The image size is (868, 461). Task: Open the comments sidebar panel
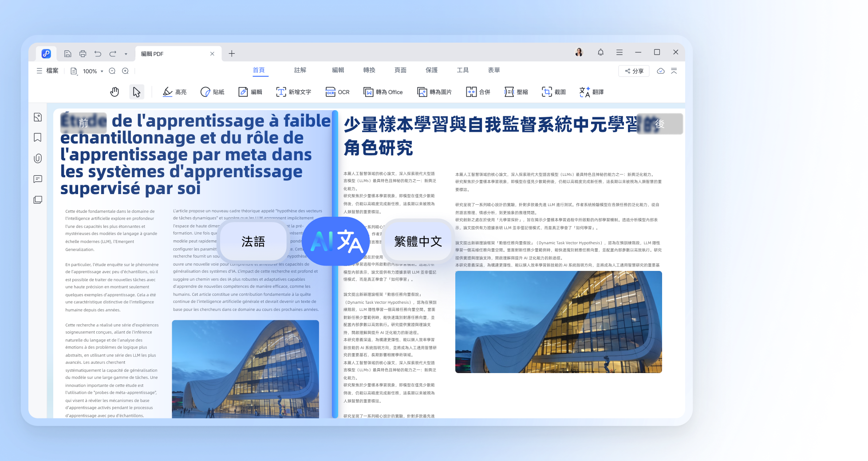tap(38, 179)
